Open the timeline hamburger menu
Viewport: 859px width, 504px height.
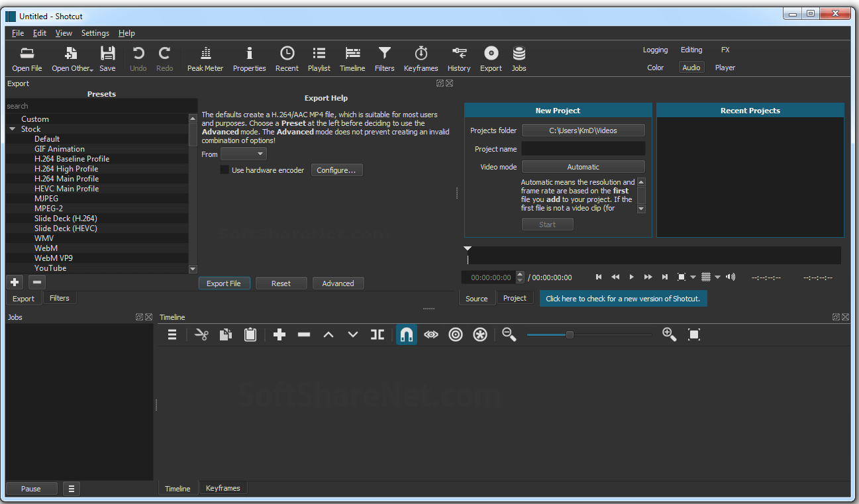[x=172, y=335]
